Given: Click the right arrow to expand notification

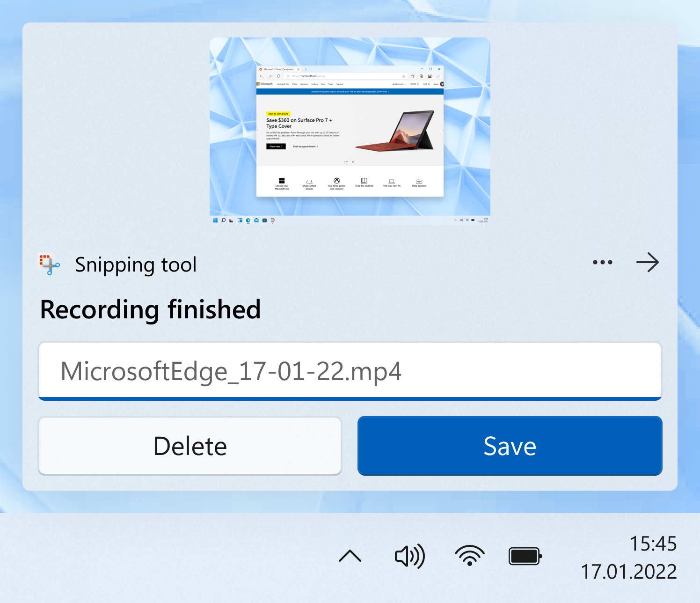Looking at the screenshot, I should coord(648,262).
